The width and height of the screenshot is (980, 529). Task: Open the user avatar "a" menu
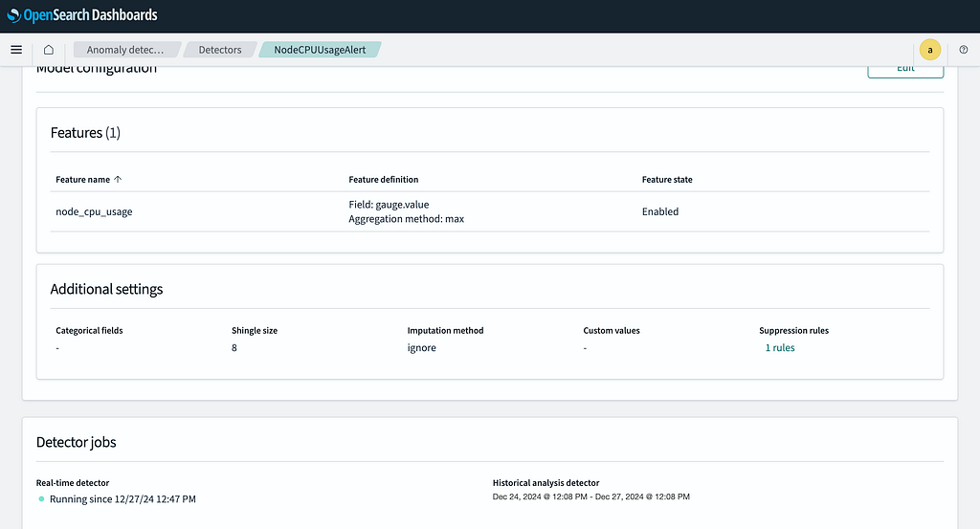coord(930,50)
